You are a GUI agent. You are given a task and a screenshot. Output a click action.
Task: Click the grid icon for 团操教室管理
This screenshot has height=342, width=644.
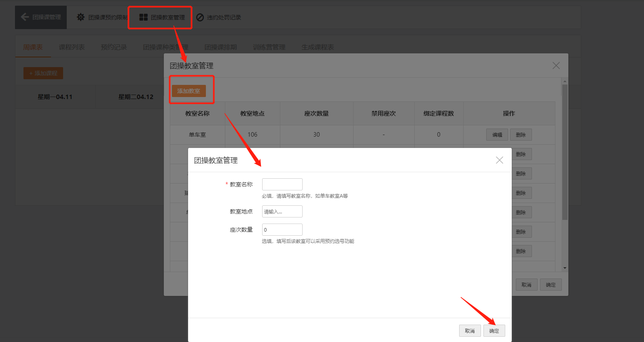(144, 17)
